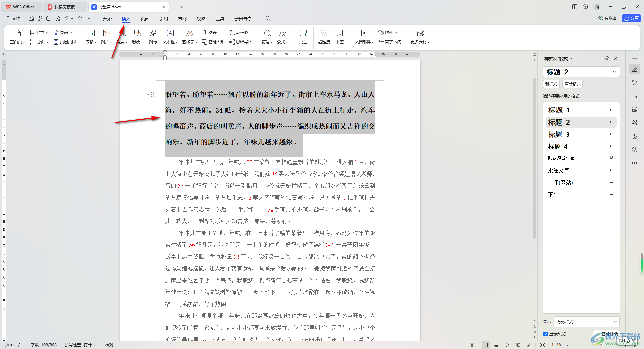Open the display filter dropdown showing 有效样式

pos(587,322)
